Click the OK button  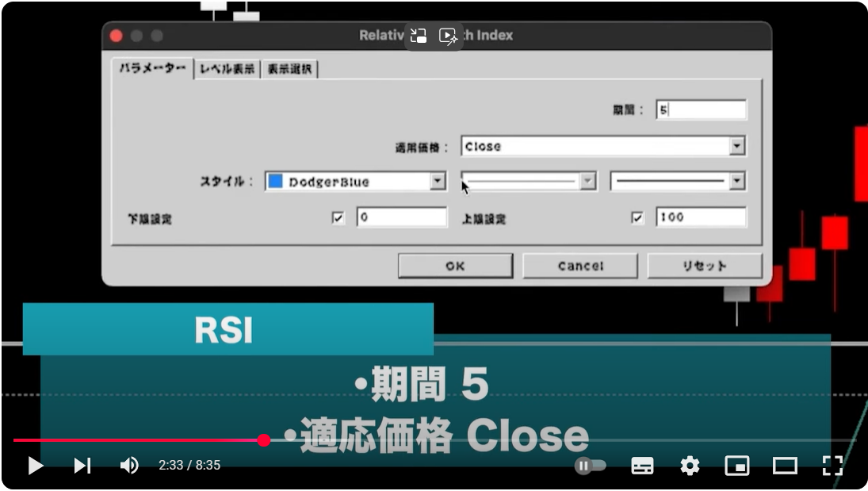click(455, 266)
